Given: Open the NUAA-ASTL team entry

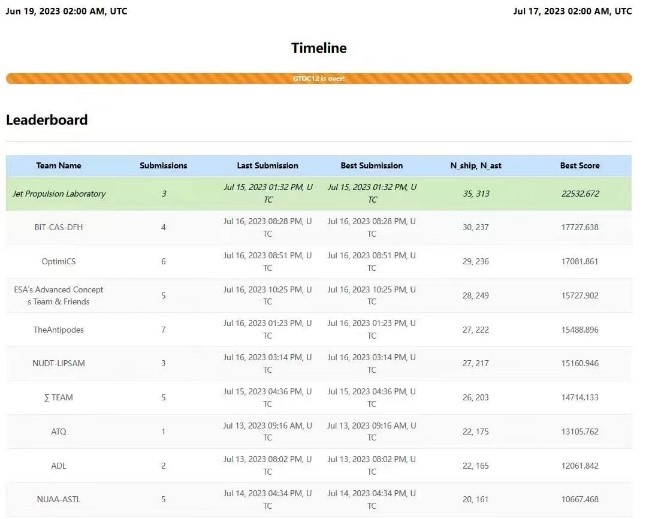Looking at the screenshot, I should [58, 499].
